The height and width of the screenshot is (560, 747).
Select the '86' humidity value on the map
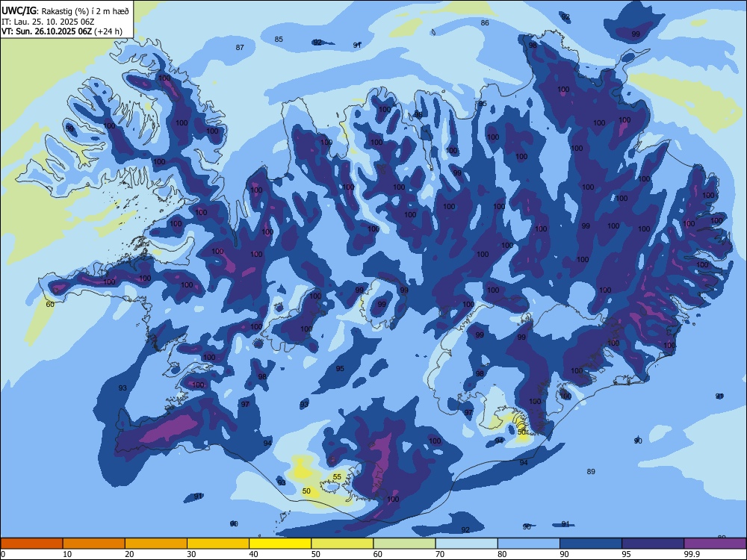pos(485,23)
